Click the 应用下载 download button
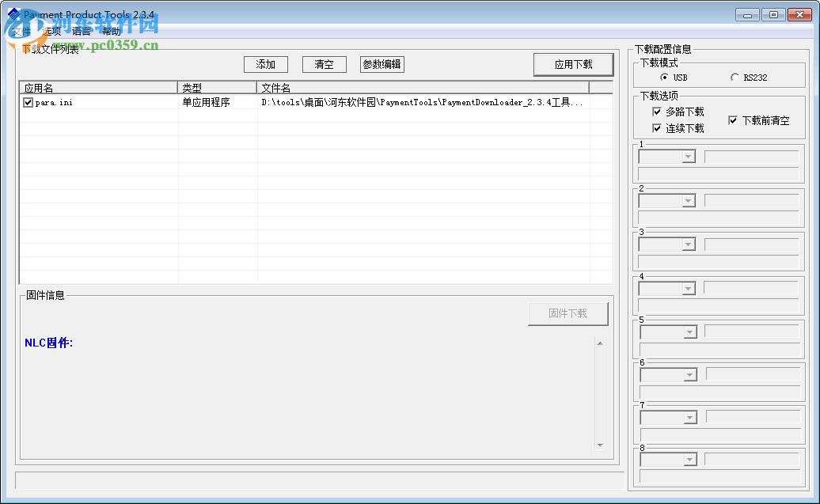 coord(574,64)
